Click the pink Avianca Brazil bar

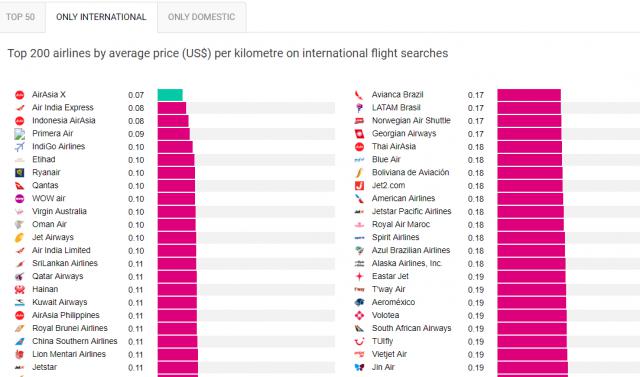529,95
